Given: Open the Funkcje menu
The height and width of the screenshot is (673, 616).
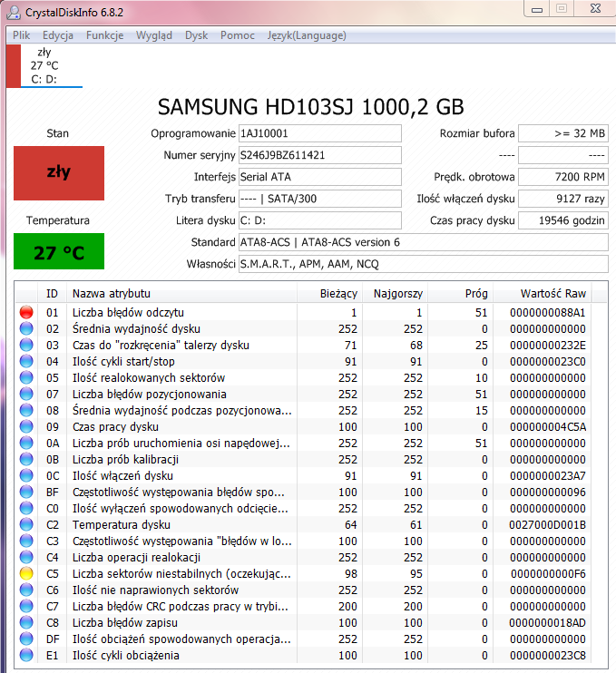Looking at the screenshot, I should point(104,35).
